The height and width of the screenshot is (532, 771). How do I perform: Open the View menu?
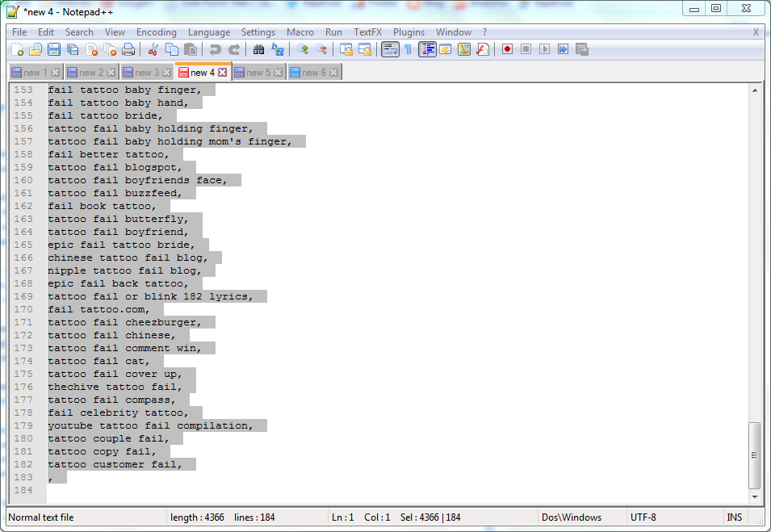click(x=115, y=32)
